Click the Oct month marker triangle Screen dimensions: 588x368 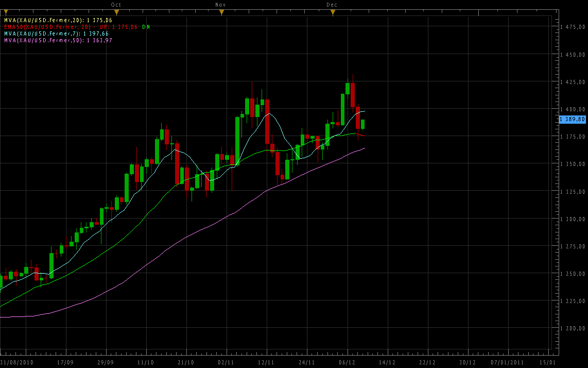click(x=117, y=12)
